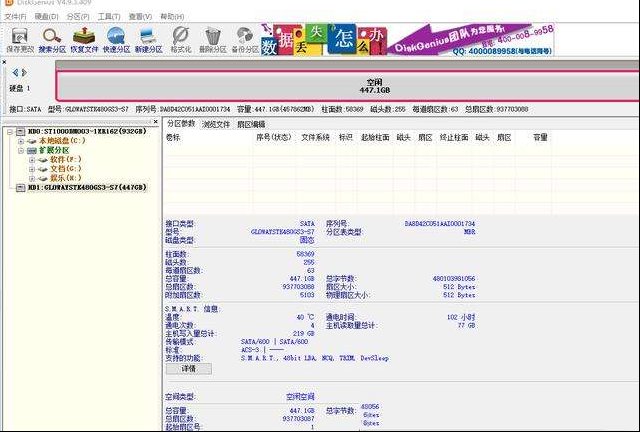Click the 格式化 (Format) toolbar icon
The height and width of the screenshot is (432, 640).
[180, 36]
